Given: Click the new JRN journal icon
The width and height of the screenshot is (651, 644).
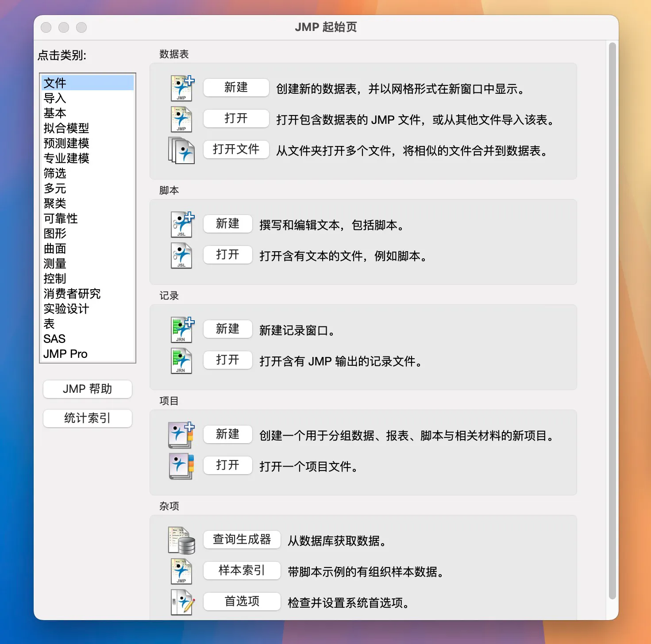Looking at the screenshot, I should pyautogui.click(x=182, y=330).
